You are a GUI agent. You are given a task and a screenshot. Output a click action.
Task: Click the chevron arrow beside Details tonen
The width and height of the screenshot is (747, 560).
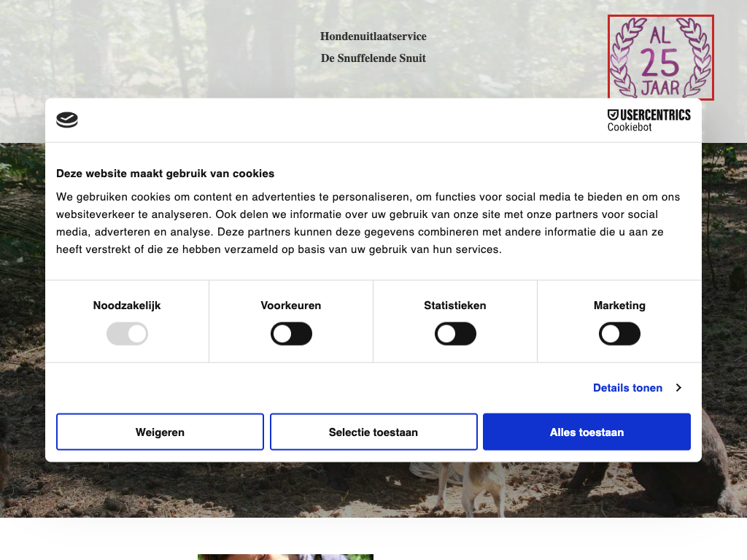pyautogui.click(x=678, y=388)
